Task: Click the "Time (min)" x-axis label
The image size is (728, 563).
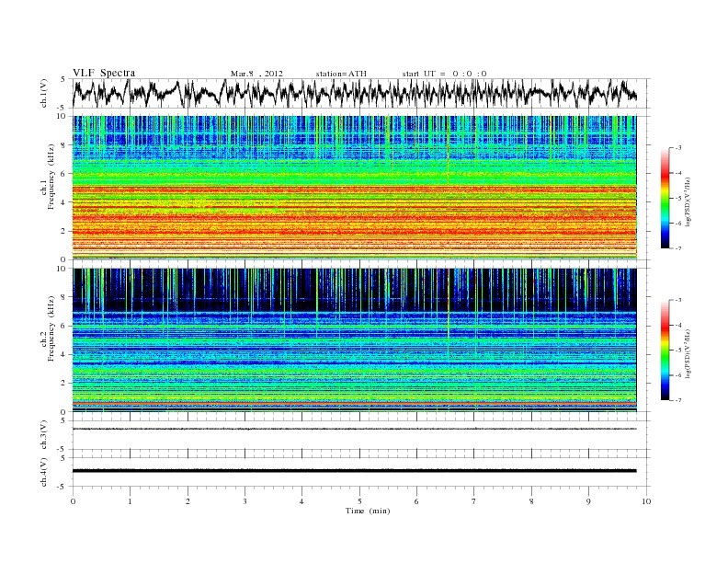Action: 368,511
